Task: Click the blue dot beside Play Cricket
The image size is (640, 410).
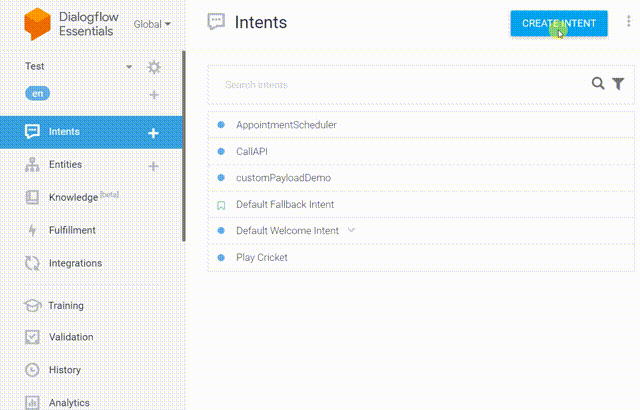Action: tap(221, 258)
